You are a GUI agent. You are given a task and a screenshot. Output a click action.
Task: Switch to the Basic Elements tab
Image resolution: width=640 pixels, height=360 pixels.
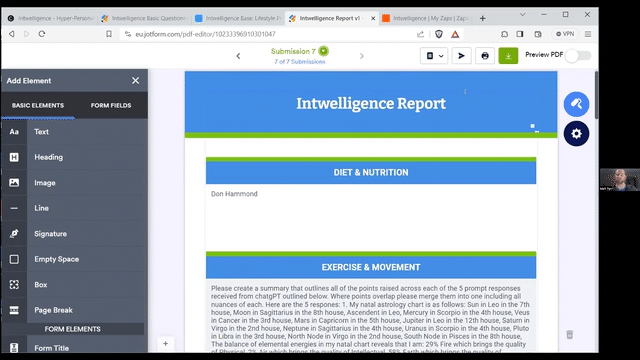click(38, 105)
